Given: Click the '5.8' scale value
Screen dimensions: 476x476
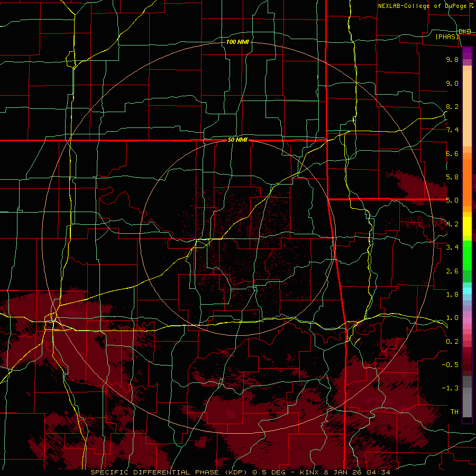Looking at the screenshot, I should [x=452, y=177].
